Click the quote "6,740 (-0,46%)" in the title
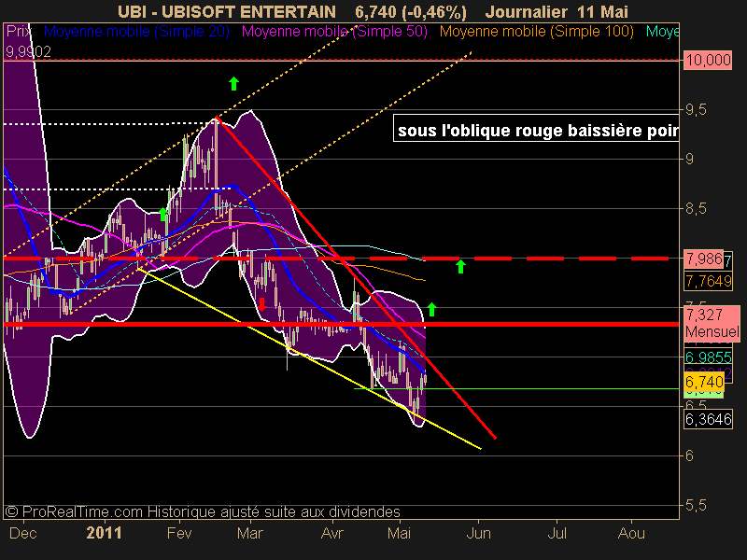Screen dimensions: 747x560 (x=411, y=11)
